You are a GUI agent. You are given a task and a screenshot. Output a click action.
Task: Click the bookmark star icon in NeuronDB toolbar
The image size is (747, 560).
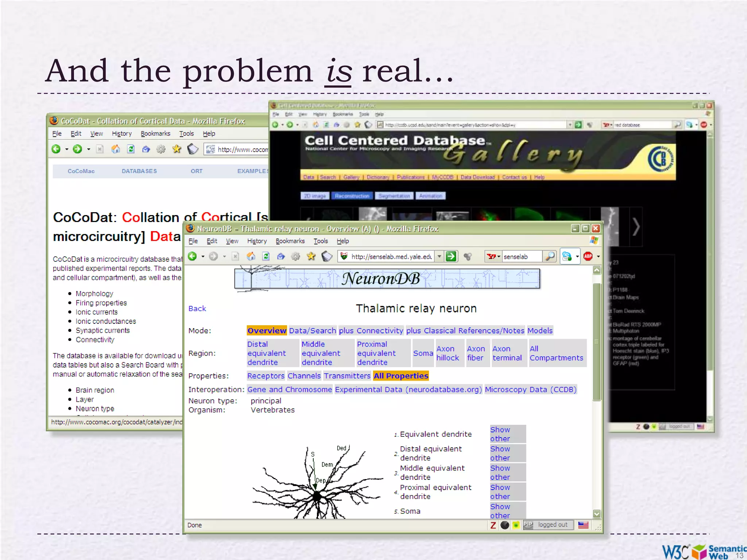pos(311,256)
